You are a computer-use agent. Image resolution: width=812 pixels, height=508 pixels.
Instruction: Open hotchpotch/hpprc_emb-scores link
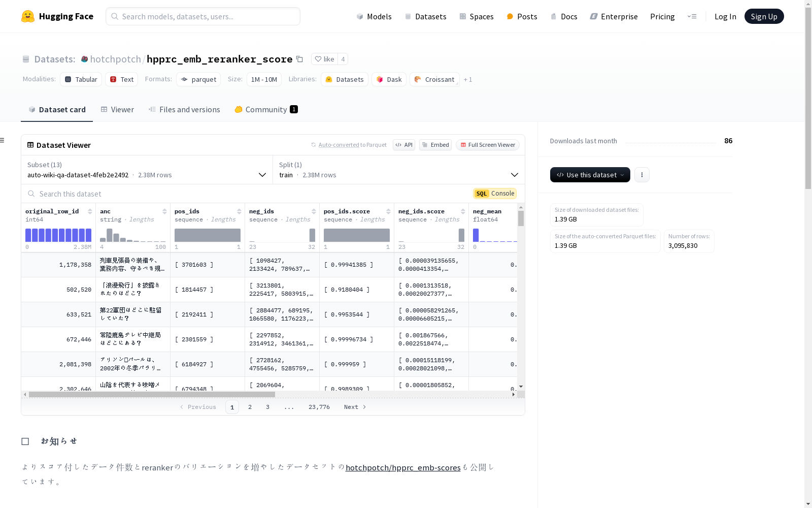click(x=403, y=467)
